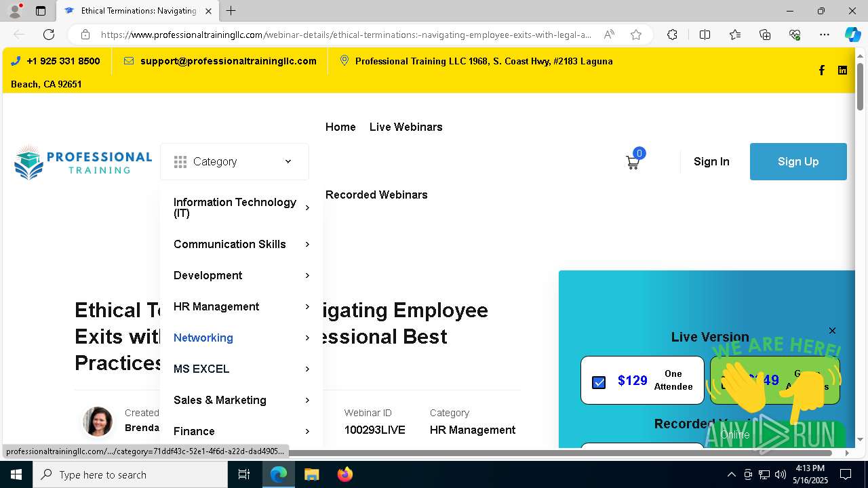Close the Ethical Terminations browser tab
The width and height of the screenshot is (868, 488).
[208, 11]
